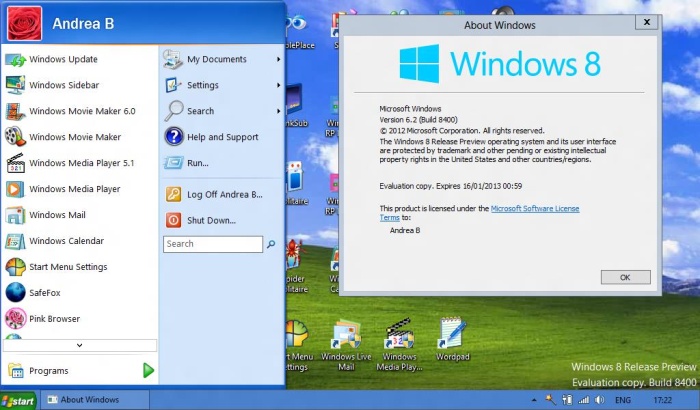Select the Wordpad desktop icon
Screen dimensions: 700x410
pos(453,339)
